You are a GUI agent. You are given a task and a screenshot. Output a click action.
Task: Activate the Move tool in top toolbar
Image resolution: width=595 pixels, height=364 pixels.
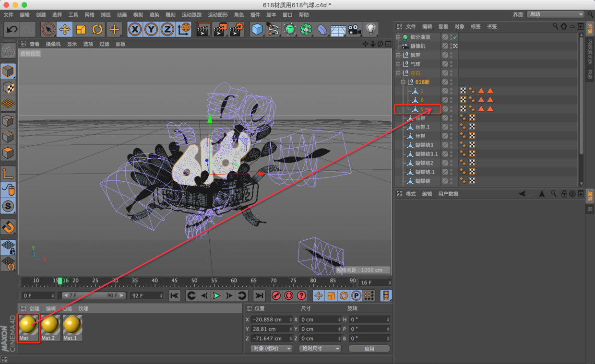[65, 29]
